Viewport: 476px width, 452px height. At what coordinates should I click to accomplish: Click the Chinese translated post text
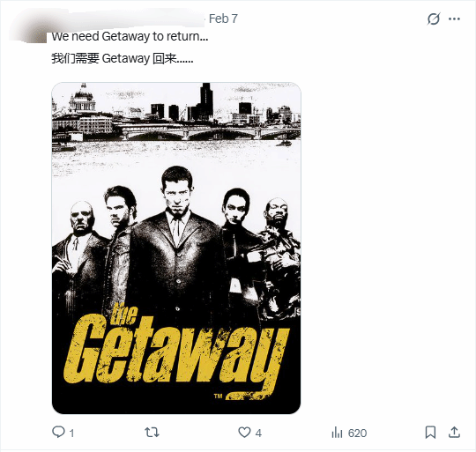click(122, 58)
